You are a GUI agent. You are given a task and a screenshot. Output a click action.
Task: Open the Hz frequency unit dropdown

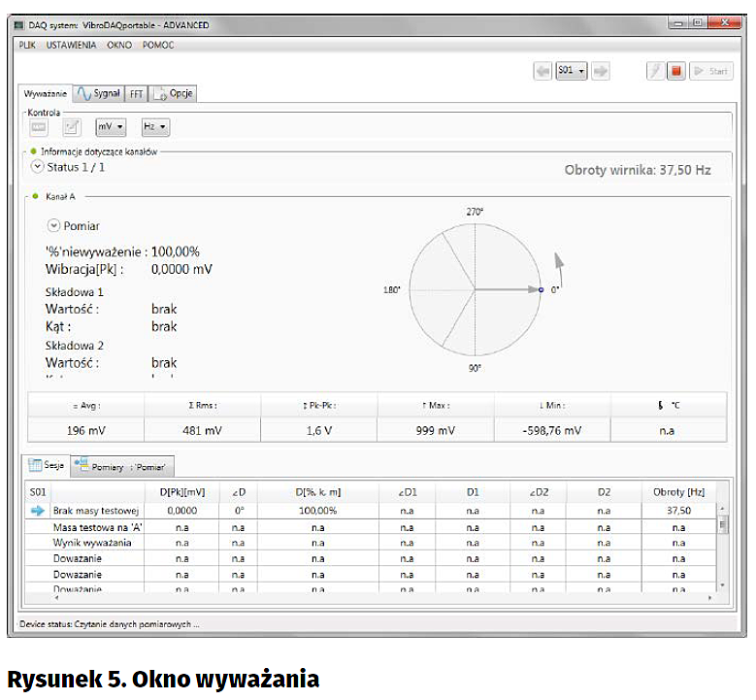pos(155,126)
